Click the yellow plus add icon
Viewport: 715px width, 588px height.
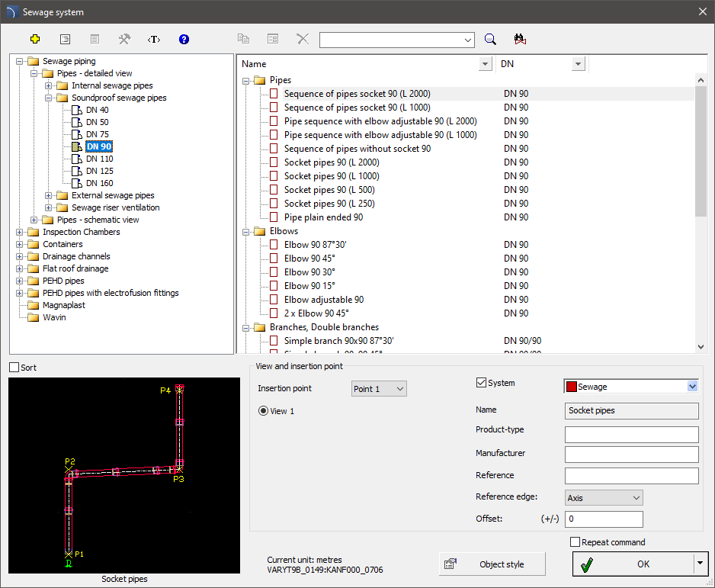click(35, 39)
